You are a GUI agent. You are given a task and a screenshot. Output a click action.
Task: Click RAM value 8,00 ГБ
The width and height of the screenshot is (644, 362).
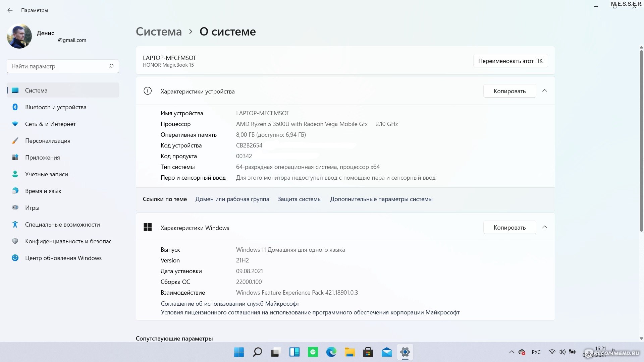(x=271, y=135)
